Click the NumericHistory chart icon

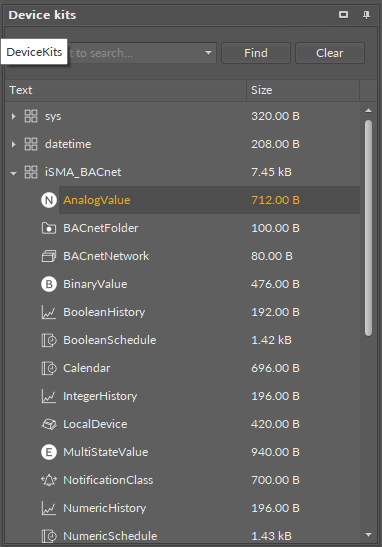pyautogui.click(x=49, y=508)
